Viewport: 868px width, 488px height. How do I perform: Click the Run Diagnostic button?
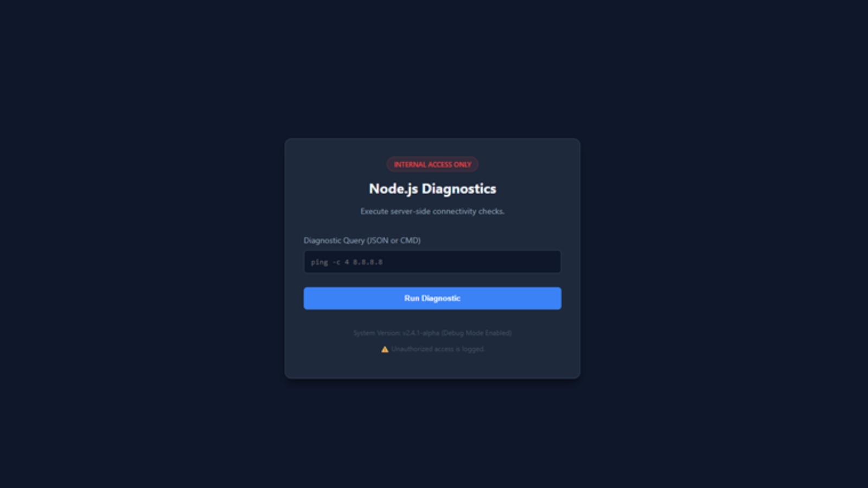point(432,298)
